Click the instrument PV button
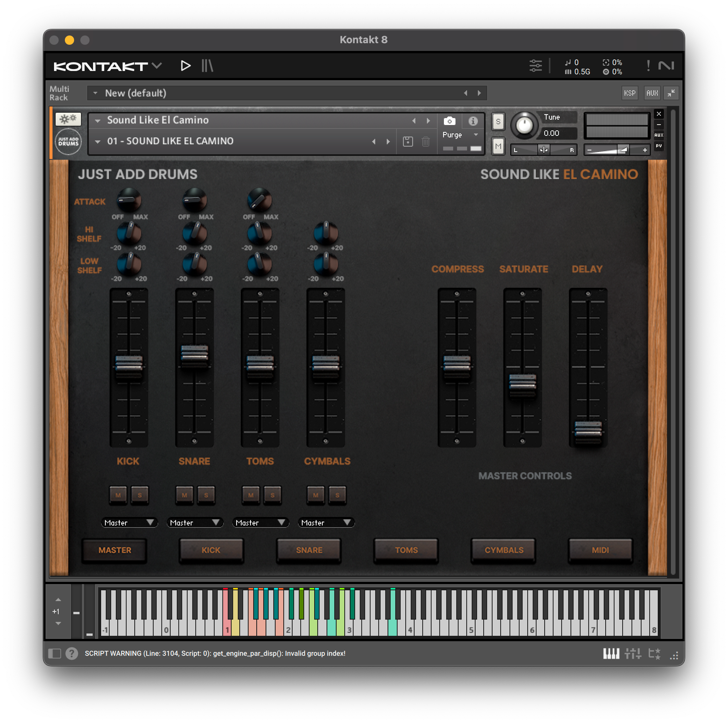Image resolution: width=728 pixels, height=723 pixels. coord(659,146)
